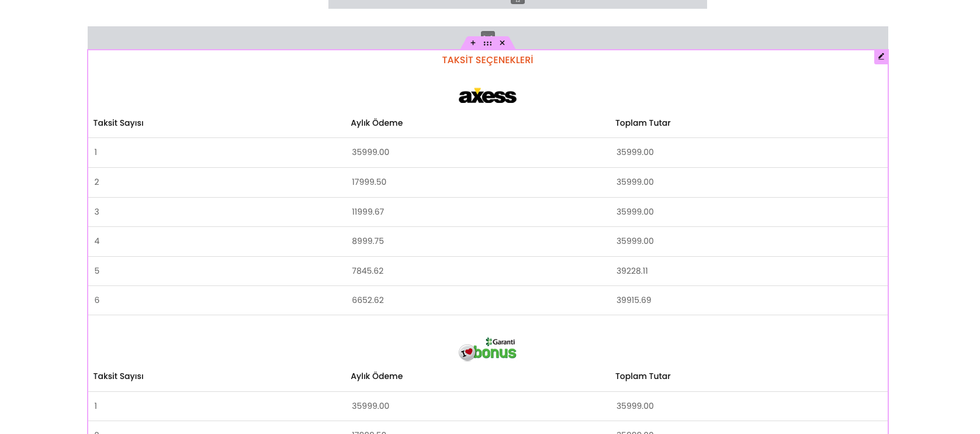
Task: Click Taksit Sayısı header in bonus table
Action: [x=119, y=376]
